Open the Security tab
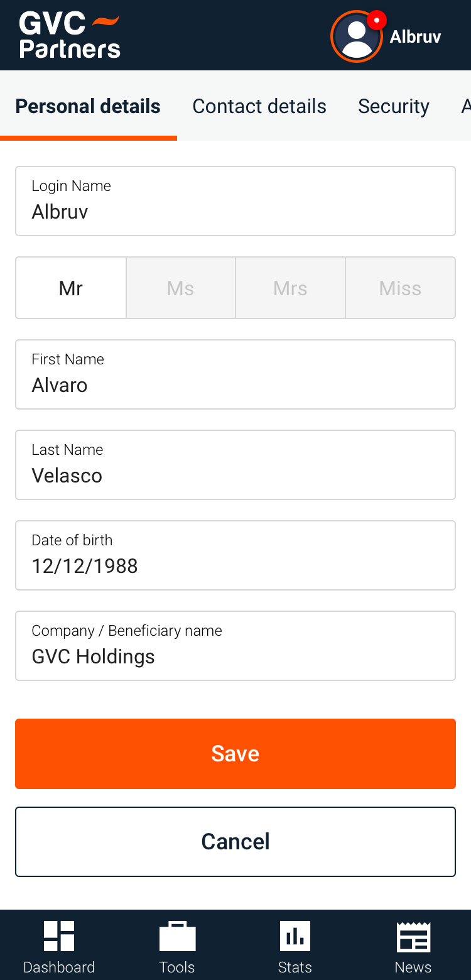Viewport: 471px width, 980px height. click(x=394, y=106)
